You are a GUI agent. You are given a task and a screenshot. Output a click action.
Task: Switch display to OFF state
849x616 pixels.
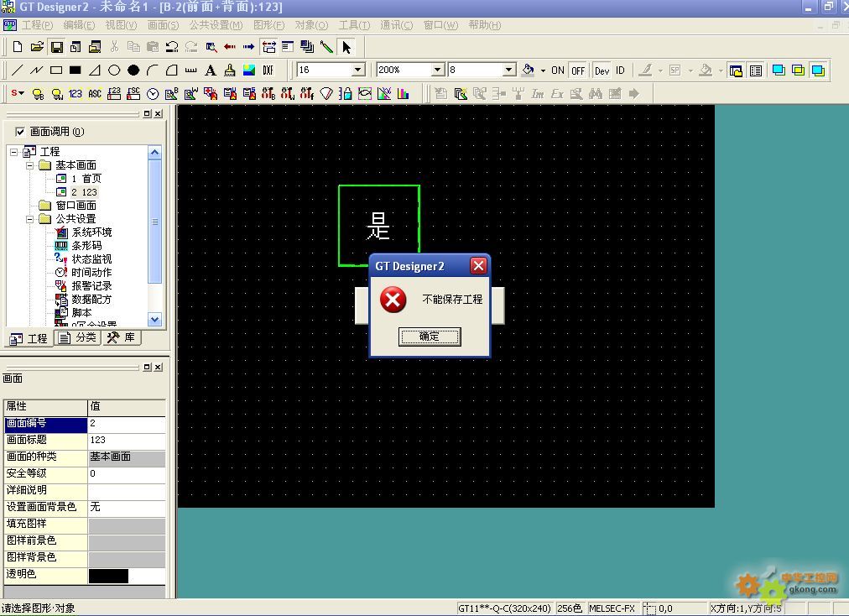pos(578,70)
